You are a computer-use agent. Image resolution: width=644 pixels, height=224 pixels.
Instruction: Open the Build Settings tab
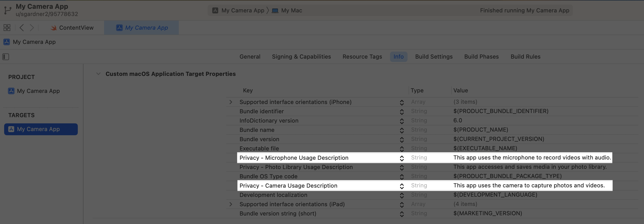(x=434, y=57)
